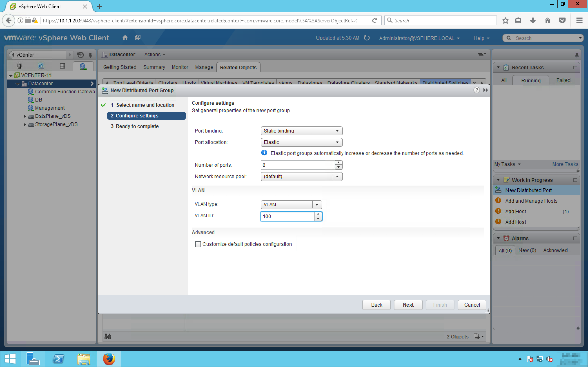The width and height of the screenshot is (588, 367).
Task: Decrease the Number of ports value
Action: 339,167
